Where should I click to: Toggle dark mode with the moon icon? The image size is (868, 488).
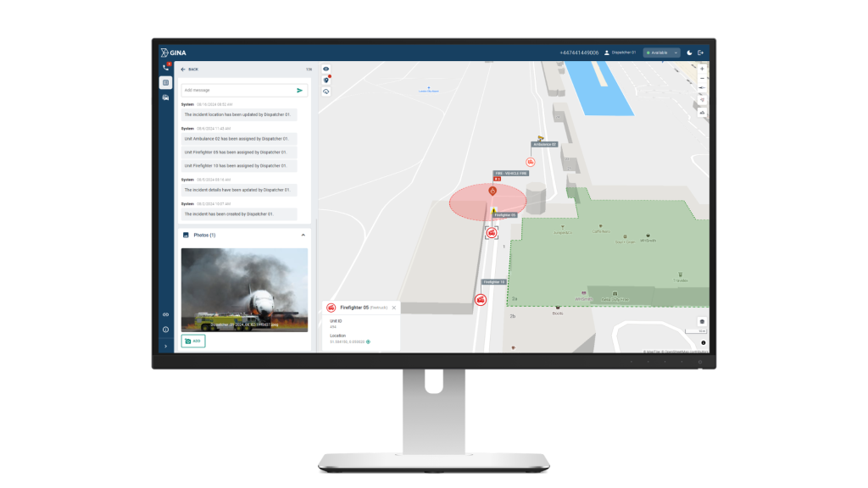click(689, 53)
